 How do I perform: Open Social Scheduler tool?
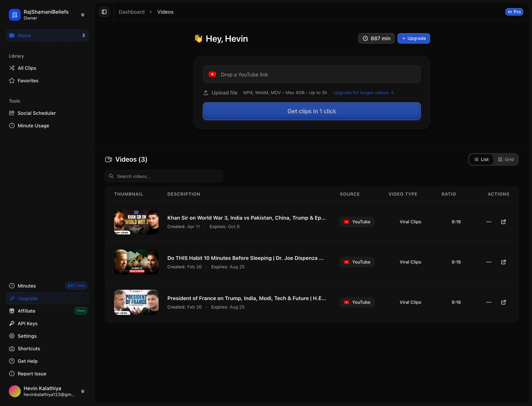tap(47, 113)
